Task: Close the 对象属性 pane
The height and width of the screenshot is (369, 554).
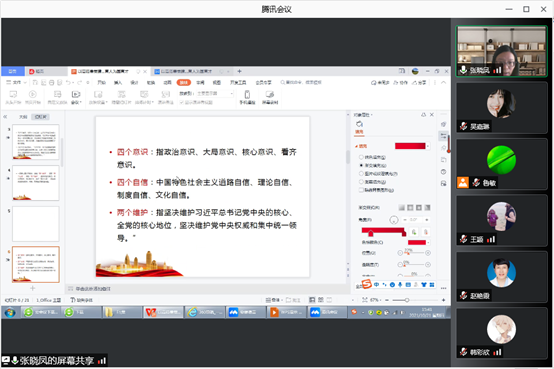Action: click(432, 115)
